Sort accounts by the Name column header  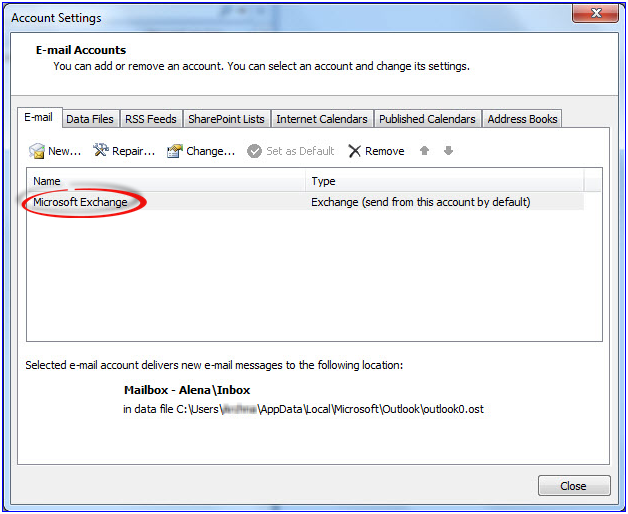tap(166, 181)
